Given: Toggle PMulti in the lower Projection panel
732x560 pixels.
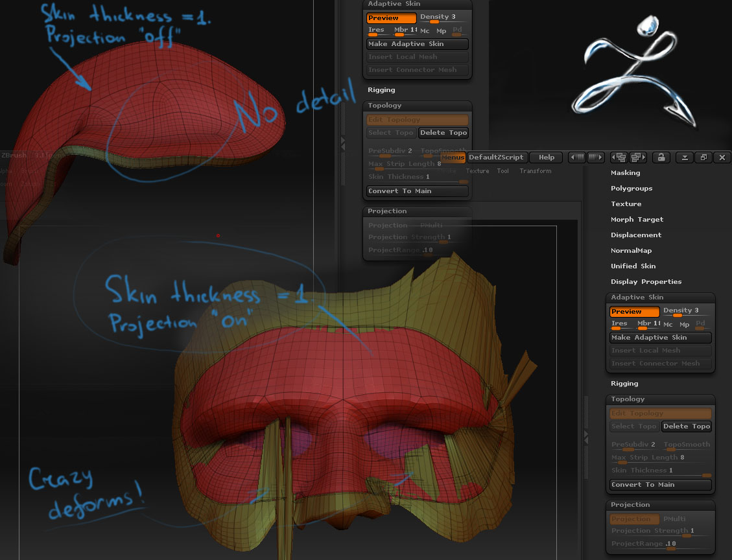Looking at the screenshot, I should tap(674, 519).
